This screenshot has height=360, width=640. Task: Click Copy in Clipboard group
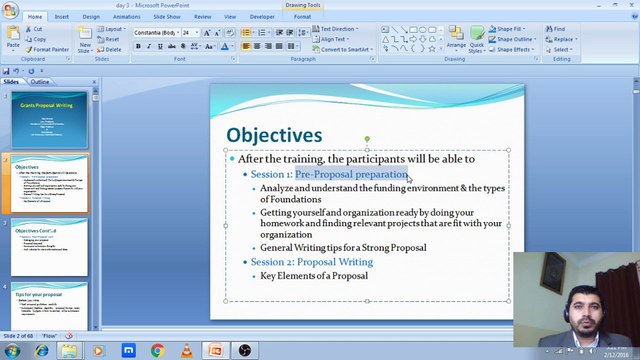point(36,39)
